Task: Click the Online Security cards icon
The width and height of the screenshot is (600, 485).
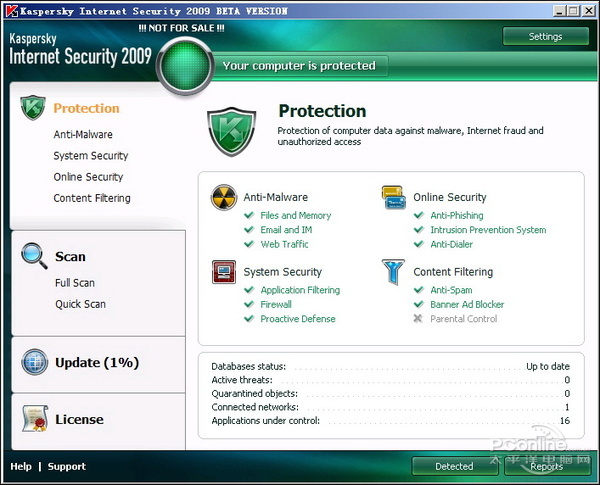Action: [x=393, y=197]
